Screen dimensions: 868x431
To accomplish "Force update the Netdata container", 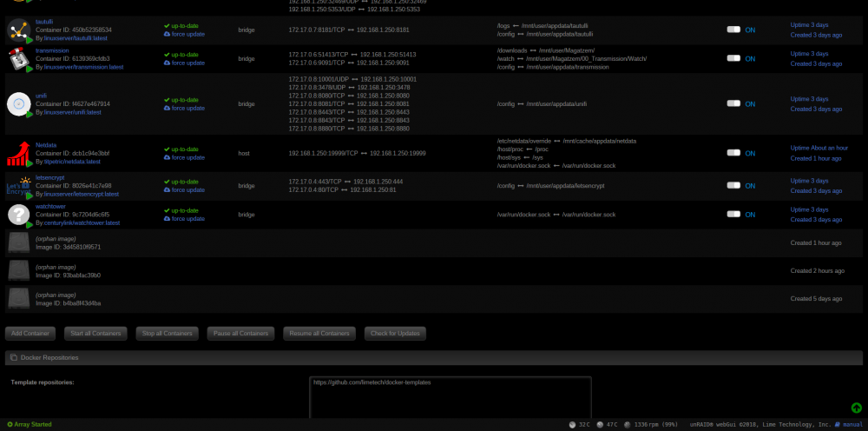I will click(x=184, y=158).
